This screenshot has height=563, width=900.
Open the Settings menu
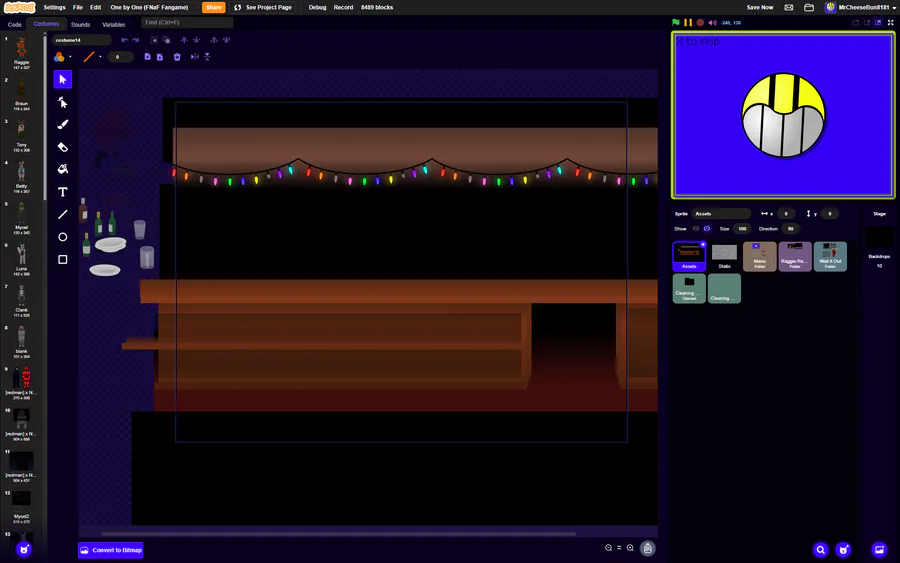[x=55, y=7]
